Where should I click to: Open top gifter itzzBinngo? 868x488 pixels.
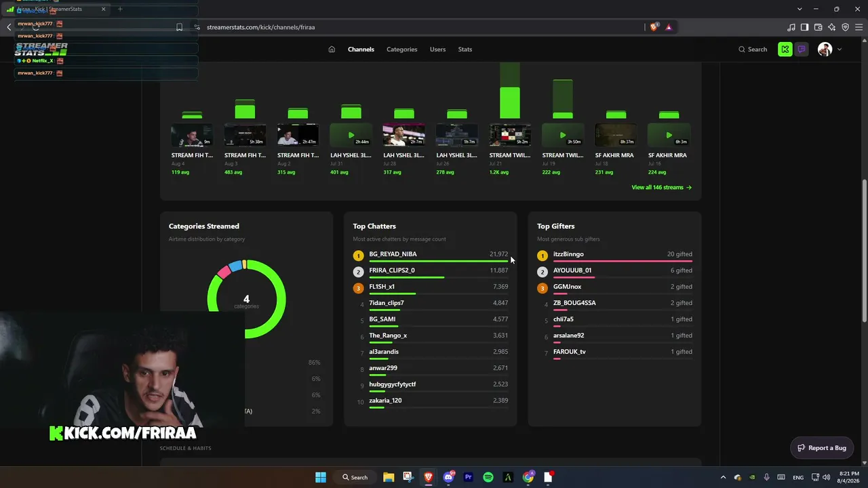click(568, 254)
